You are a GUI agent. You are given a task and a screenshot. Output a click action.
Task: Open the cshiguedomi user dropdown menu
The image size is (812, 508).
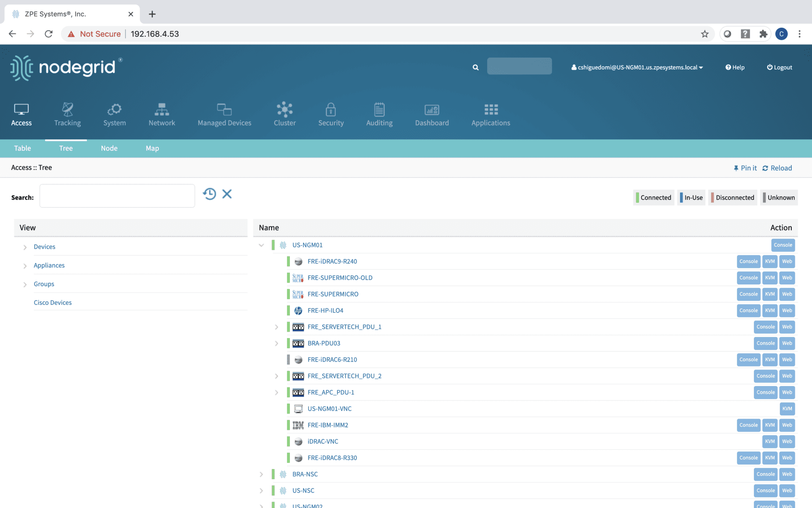click(637, 67)
